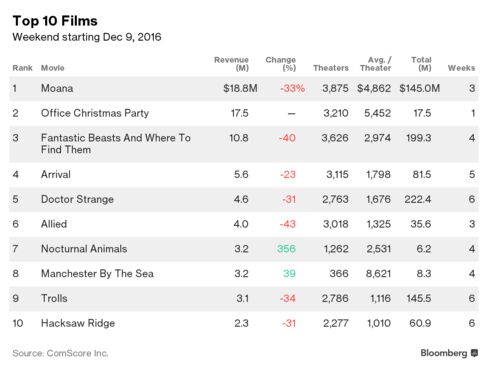Select the Trolls row title
This screenshot has height=371, width=488.
point(54,298)
